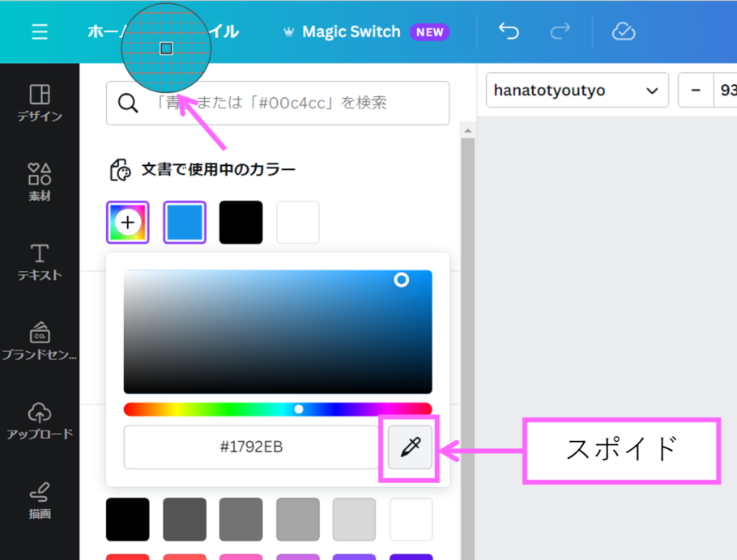Open the 描画 draw panel
Screen dimensions: 737x560
point(40,498)
